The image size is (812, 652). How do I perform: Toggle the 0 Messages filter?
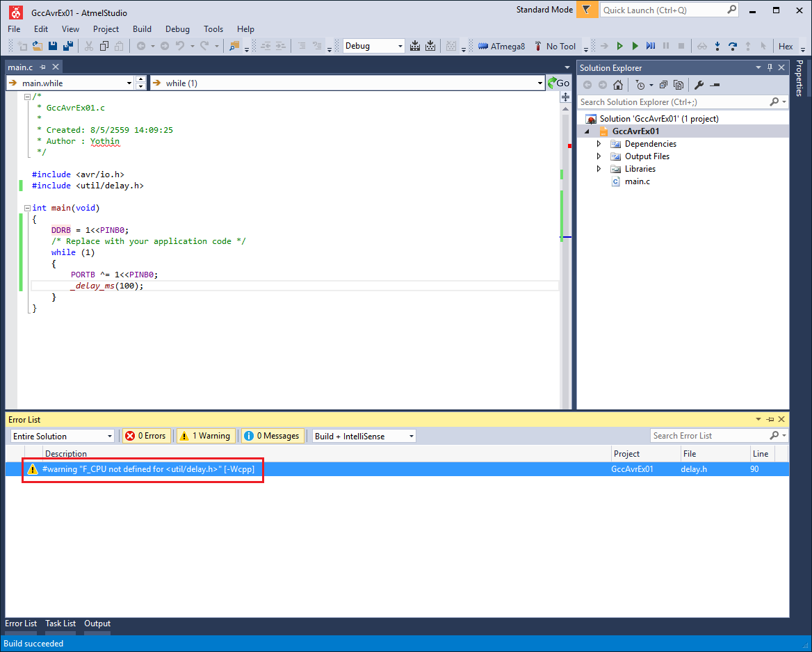pos(272,435)
